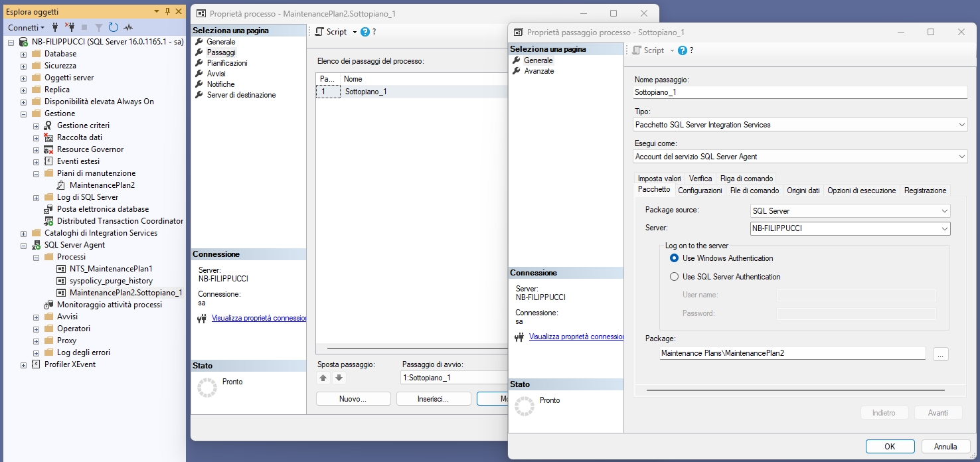Click the Stop square icon in Object Explorer toolbar

pos(84,28)
